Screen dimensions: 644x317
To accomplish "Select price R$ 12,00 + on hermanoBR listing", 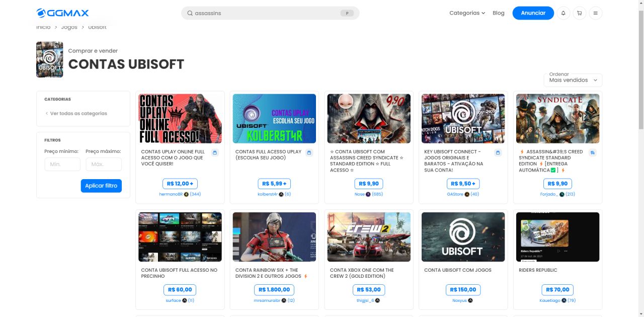I will click(180, 184).
